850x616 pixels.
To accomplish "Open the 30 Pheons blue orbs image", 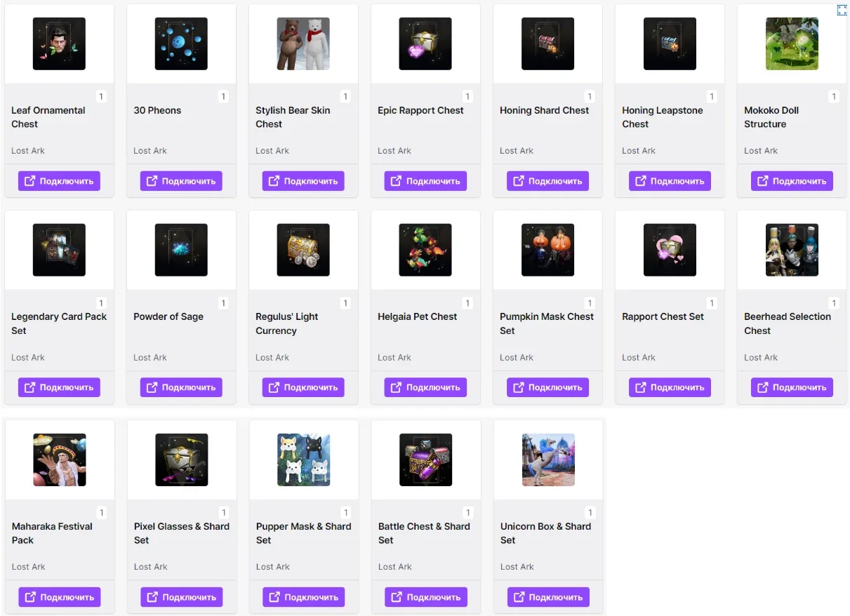I will (x=181, y=43).
